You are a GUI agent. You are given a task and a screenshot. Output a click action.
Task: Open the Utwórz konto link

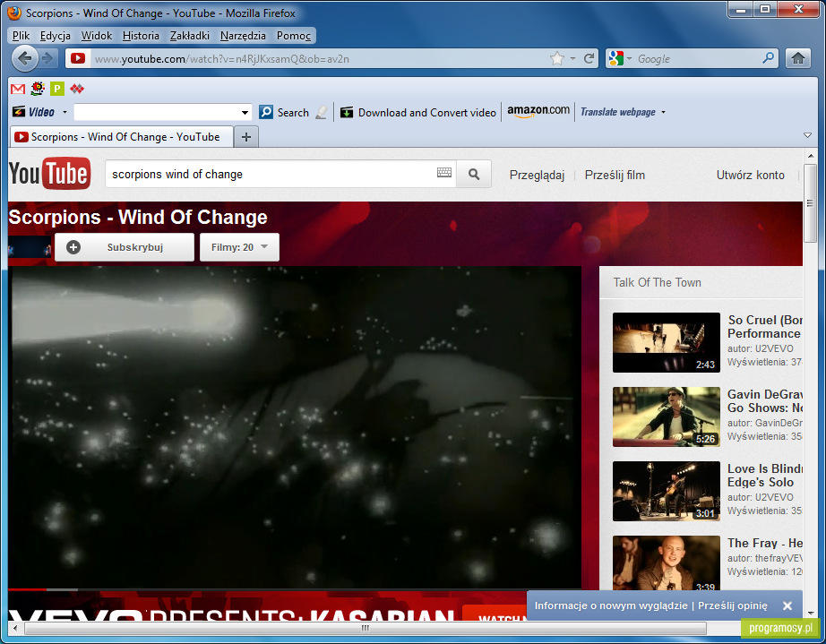(x=750, y=176)
